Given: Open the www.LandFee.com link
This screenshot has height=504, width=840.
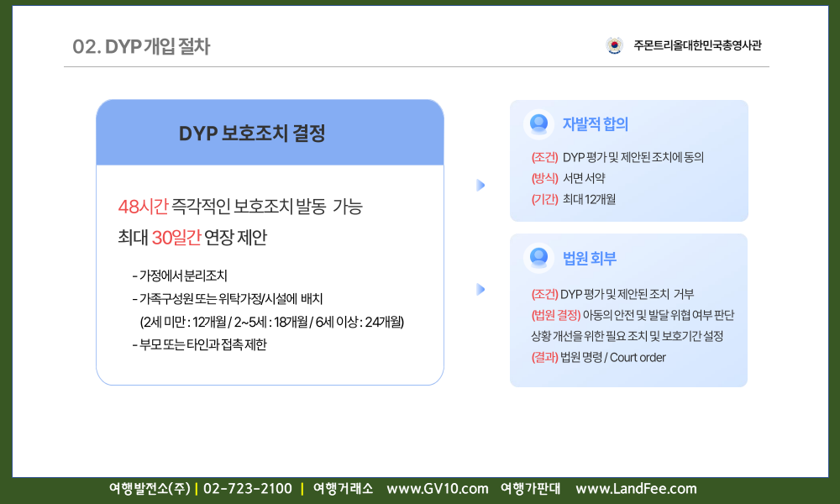Looking at the screenshot, I should click(x=636, y=489).
